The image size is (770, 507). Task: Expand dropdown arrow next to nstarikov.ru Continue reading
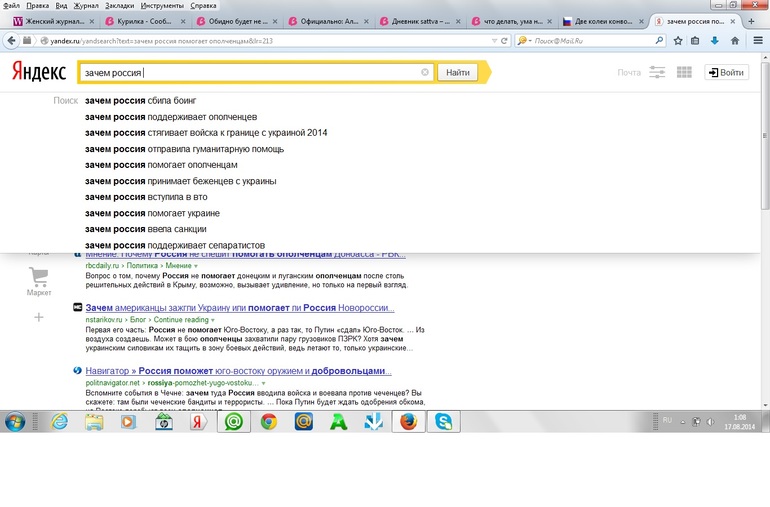tap(212, 320)
